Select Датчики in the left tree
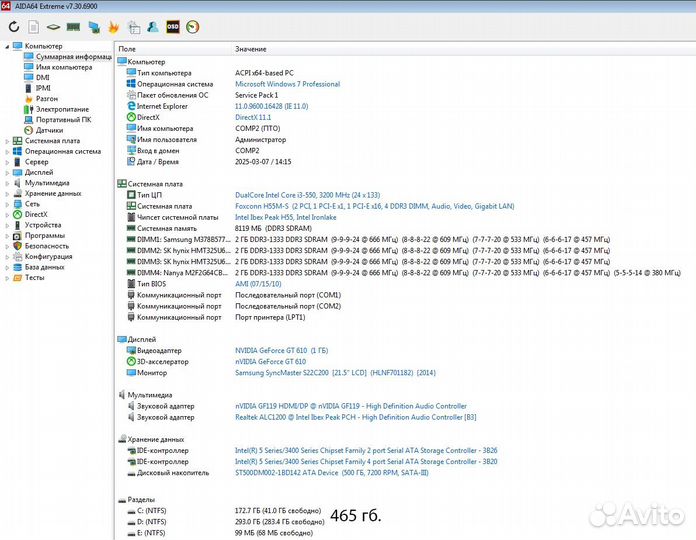Viewport: 696px width, 540px height. click(50, 130)
